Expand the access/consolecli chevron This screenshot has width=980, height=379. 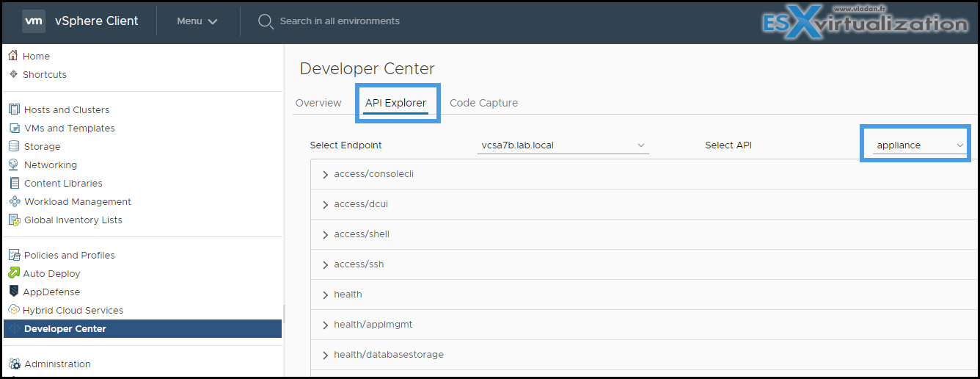pyautogui.click(x=325, y=174)
